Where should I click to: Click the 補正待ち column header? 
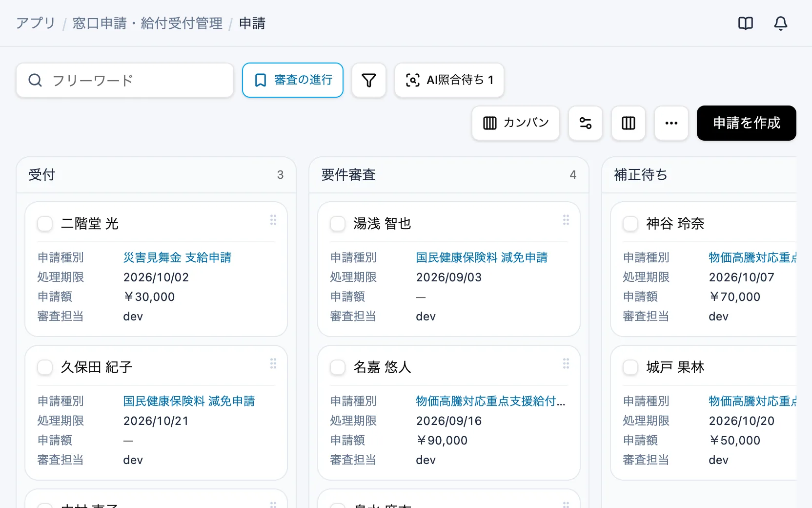pyautogui.click(x=699, y=175)
